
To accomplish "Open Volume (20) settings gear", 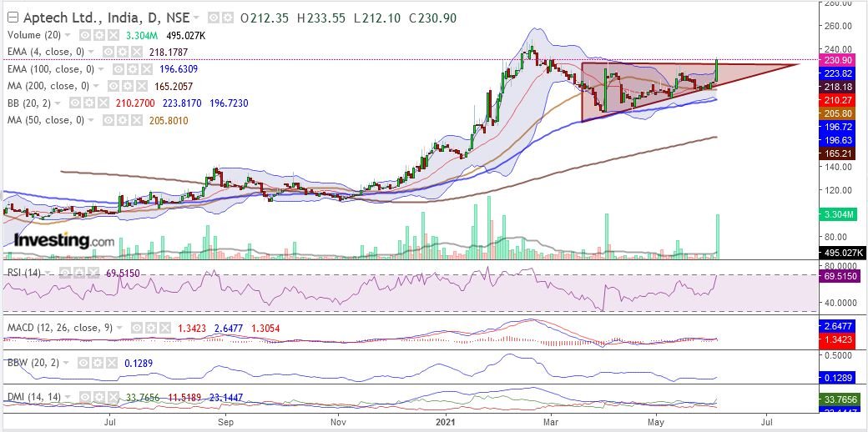I will click(98, 35).
